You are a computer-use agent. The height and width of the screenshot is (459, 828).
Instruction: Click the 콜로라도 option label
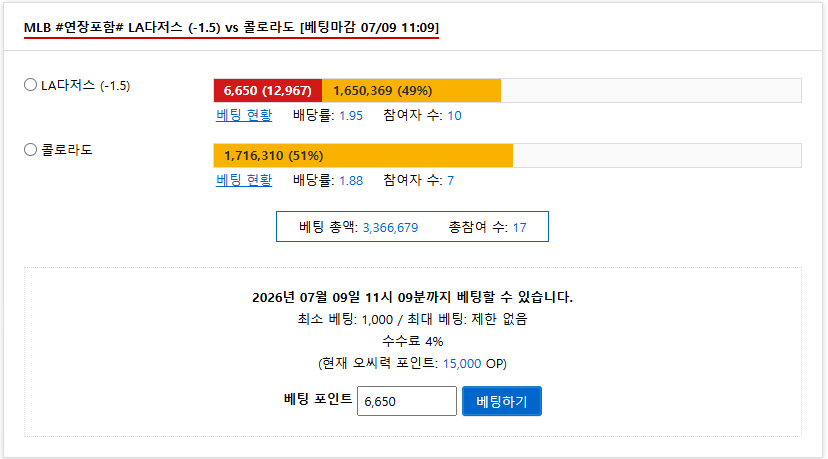[x=67, y=150]
